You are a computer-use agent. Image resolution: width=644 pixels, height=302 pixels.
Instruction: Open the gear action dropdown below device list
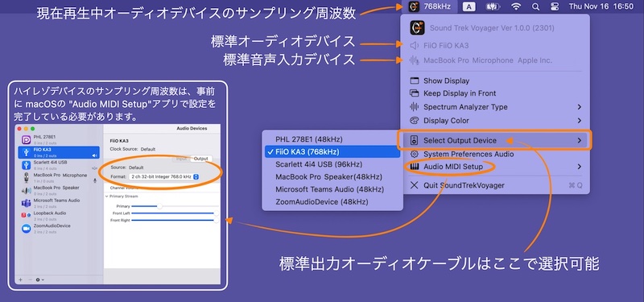[x=39, y=279]
